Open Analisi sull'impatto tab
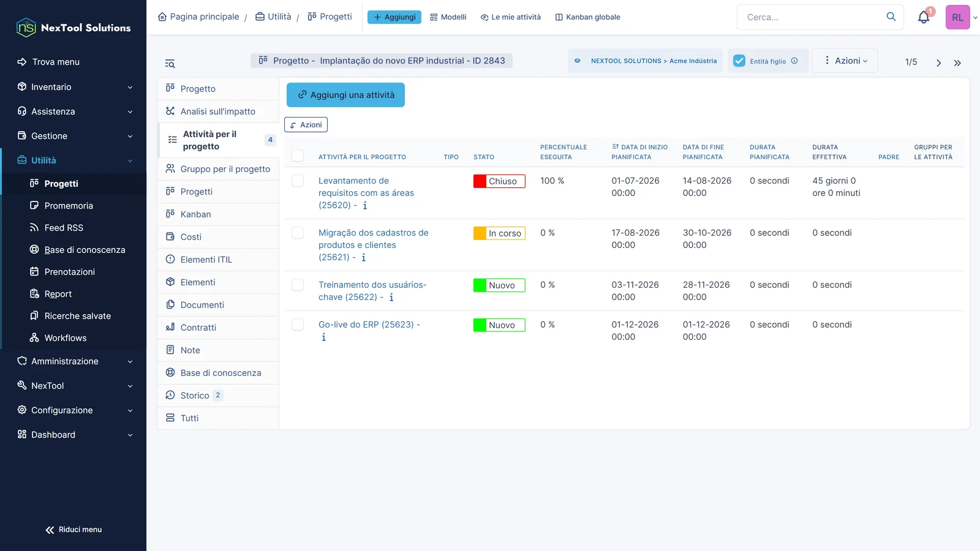Viewport: 980px width, 551px height. 218,111
